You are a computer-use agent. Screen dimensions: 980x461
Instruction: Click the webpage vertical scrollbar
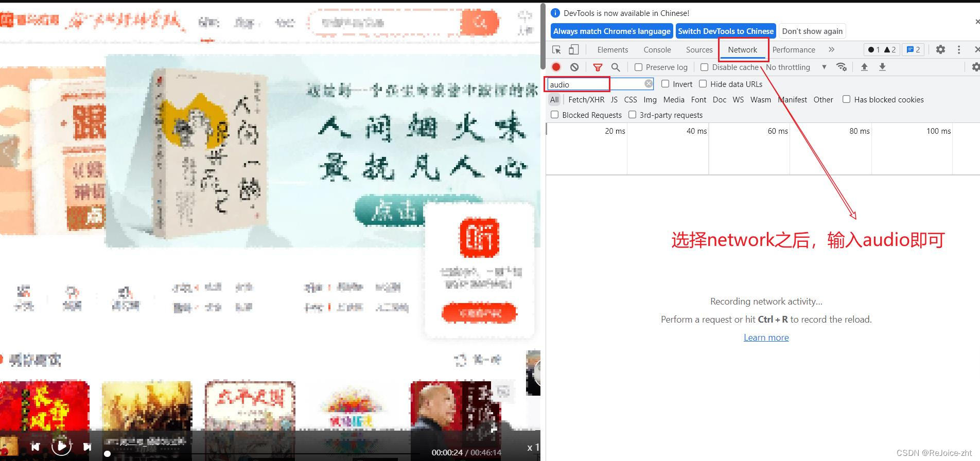pos(542,36)
